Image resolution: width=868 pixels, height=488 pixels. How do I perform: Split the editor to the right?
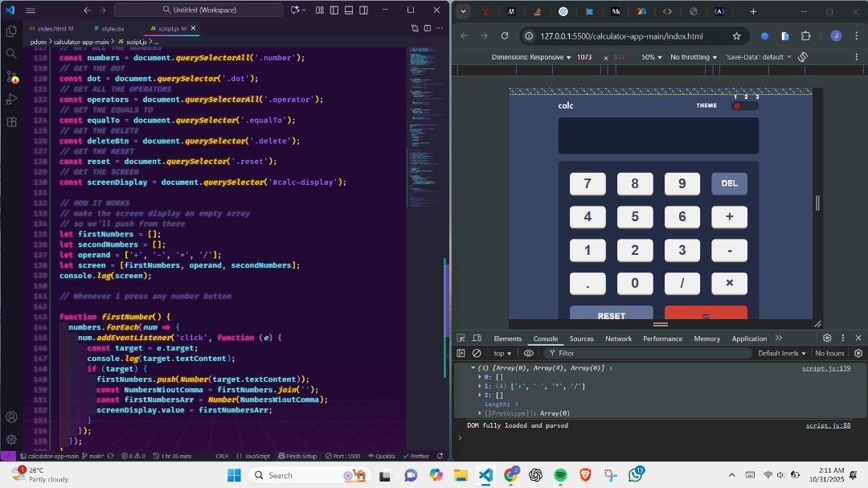point(428,28)
